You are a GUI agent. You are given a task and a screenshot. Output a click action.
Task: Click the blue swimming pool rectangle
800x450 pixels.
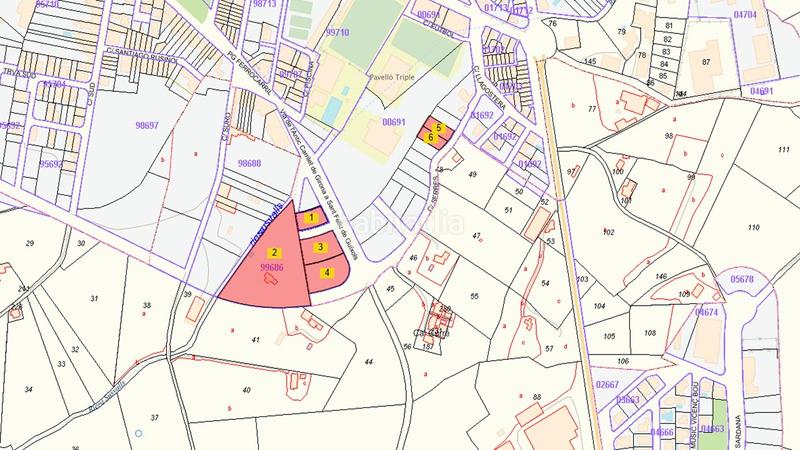click(330, 105)
